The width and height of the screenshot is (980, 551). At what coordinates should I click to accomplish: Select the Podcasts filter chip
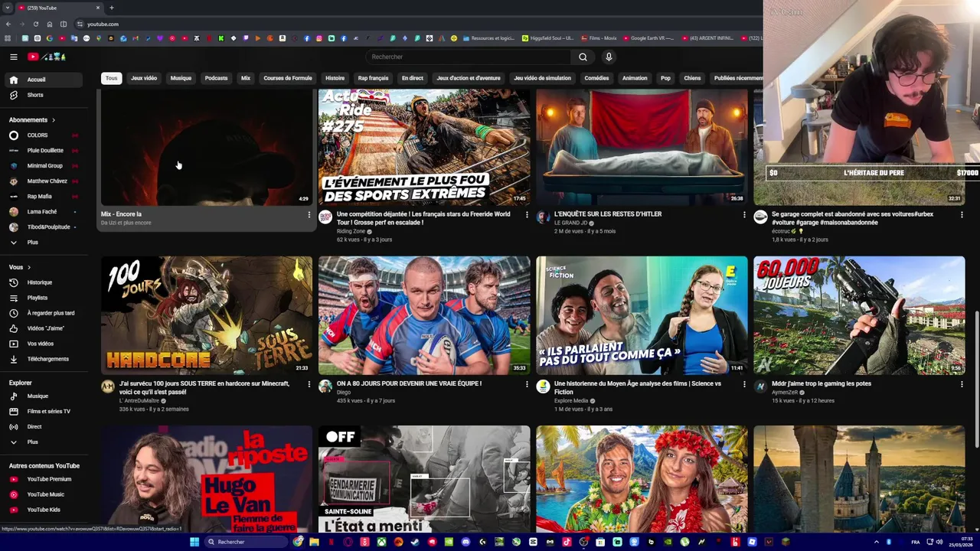click(x=216, y=78)
